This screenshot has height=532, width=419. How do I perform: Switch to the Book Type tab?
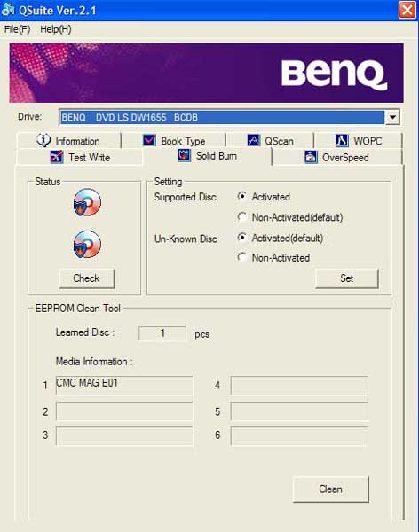(174, 140)
